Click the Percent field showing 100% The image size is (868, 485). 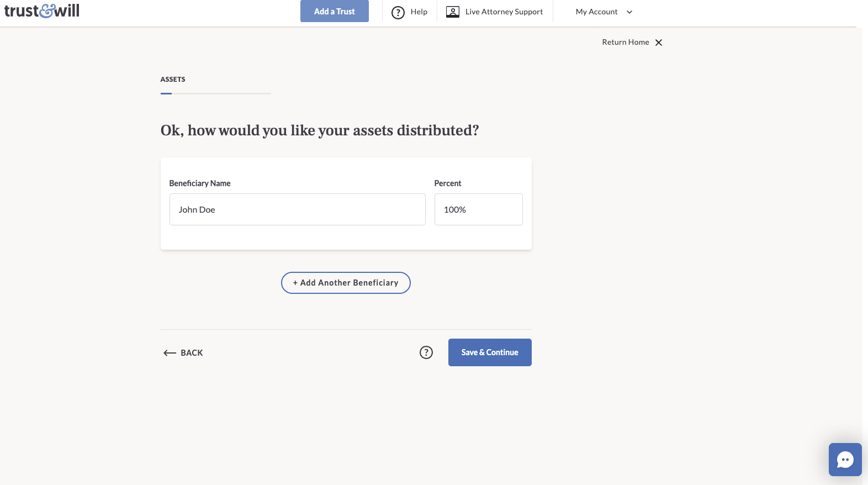coord(478,209)
